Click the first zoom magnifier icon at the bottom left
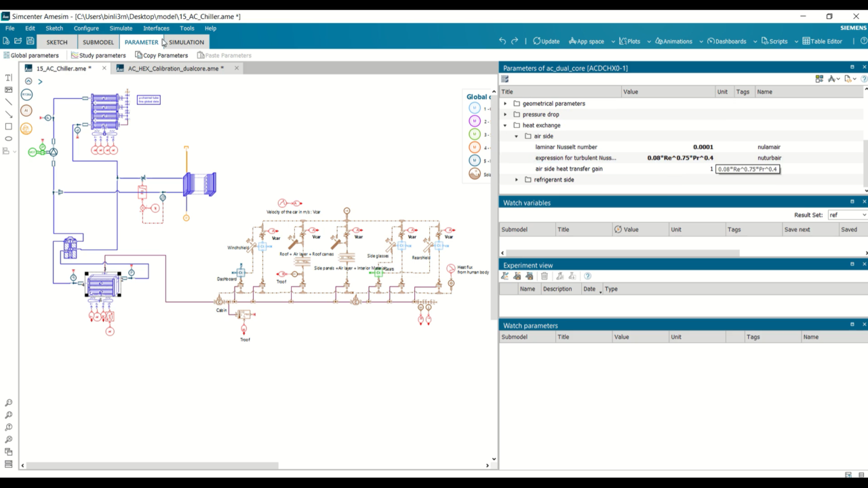 click(9, 403)
